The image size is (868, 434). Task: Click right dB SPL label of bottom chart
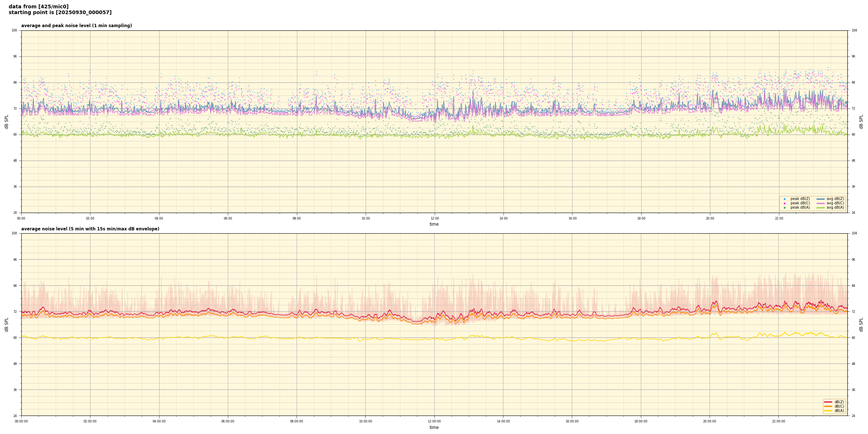(861, 324)
